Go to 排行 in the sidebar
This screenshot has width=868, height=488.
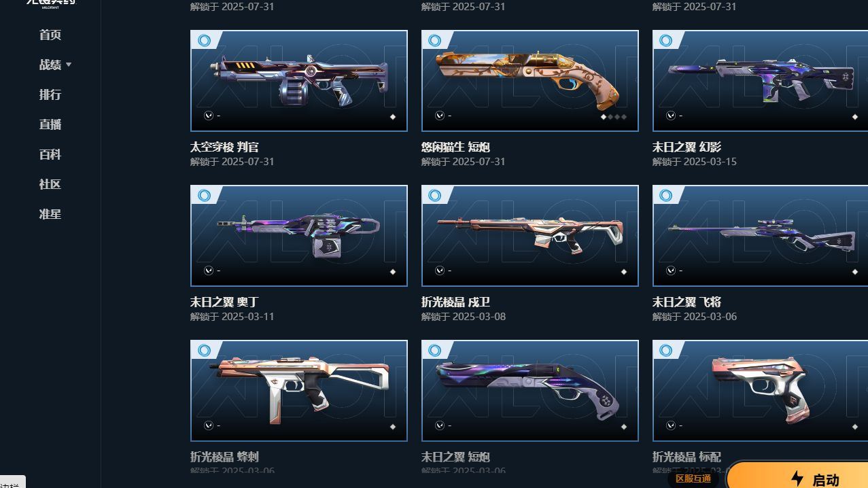tap(50, 94)
